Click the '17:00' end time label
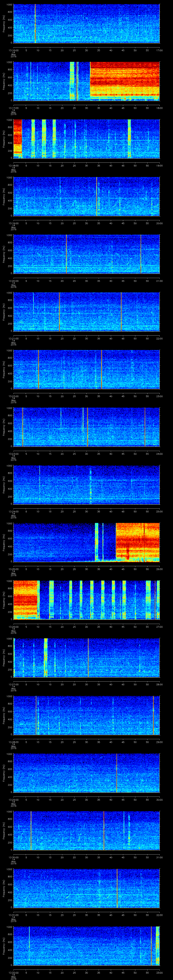 159,50
